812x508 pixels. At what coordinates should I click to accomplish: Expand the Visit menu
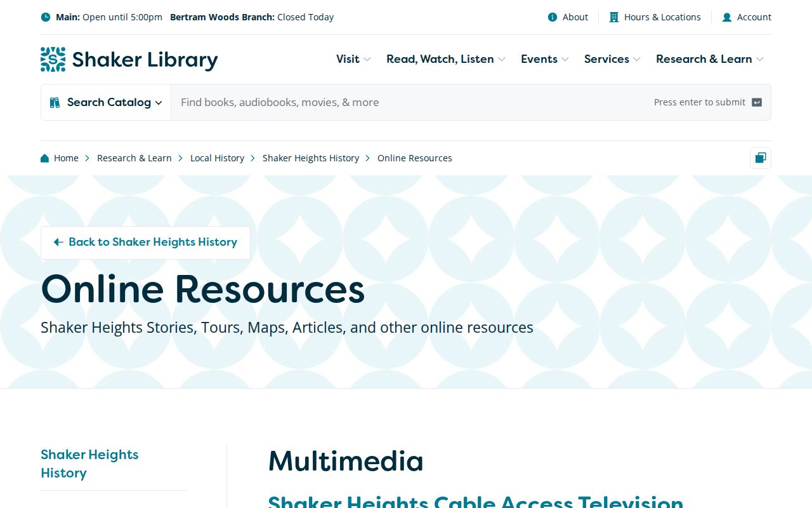point(353,59)
